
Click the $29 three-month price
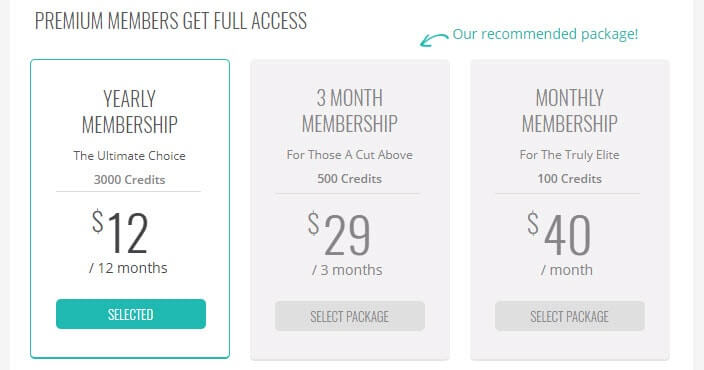pos(339,233)
